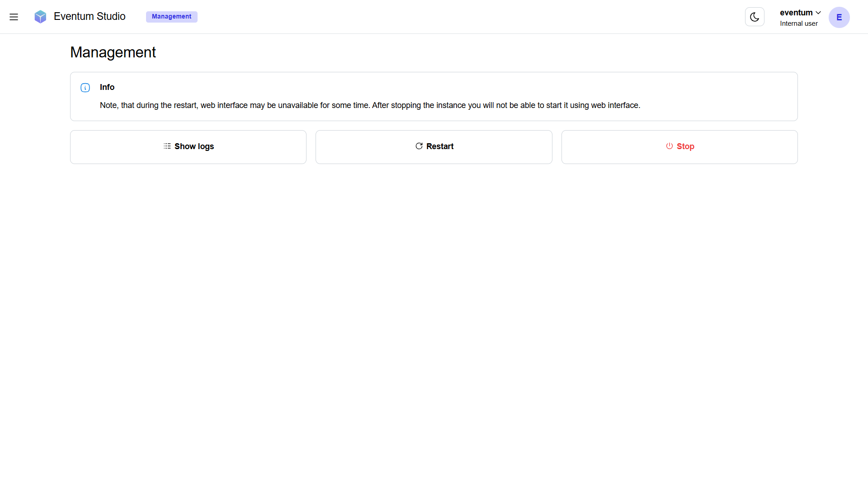Click the circular arrow Restart icon
The image size is (868, 488).
[x=419, y=146]
